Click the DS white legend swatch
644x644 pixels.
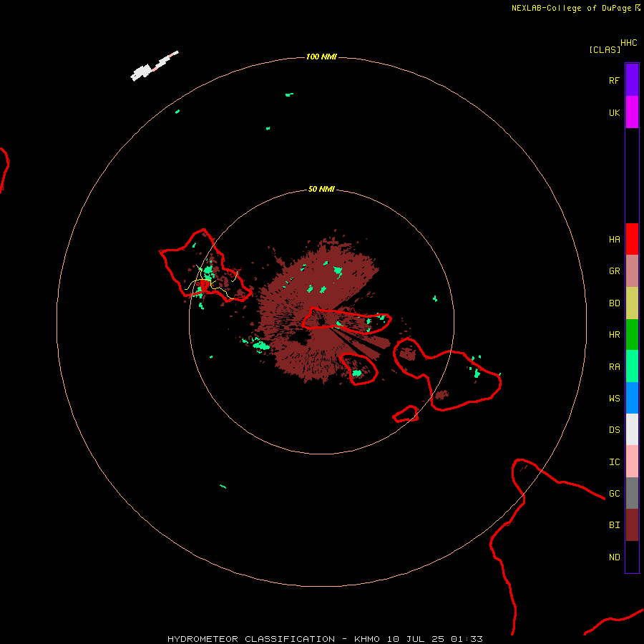pos(632,429)
